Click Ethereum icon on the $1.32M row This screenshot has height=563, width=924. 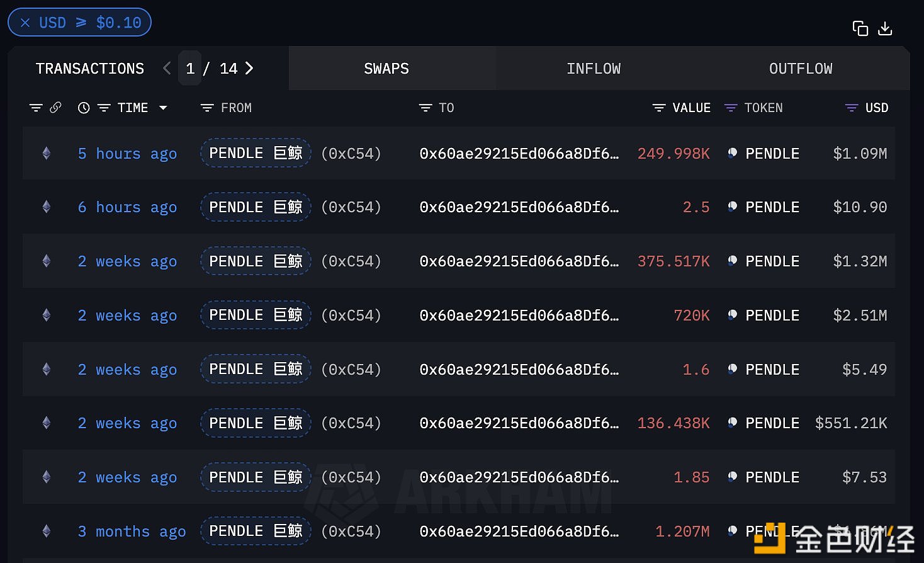(47, 261)
